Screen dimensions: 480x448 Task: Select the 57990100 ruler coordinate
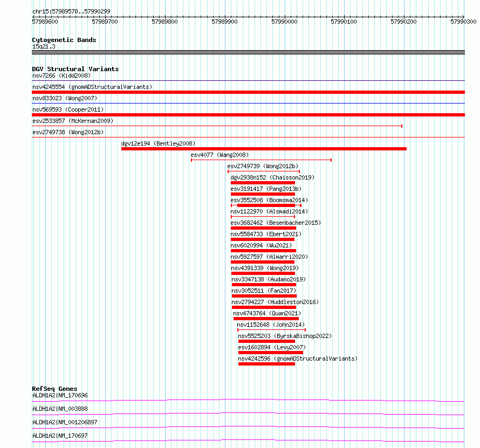344,22
